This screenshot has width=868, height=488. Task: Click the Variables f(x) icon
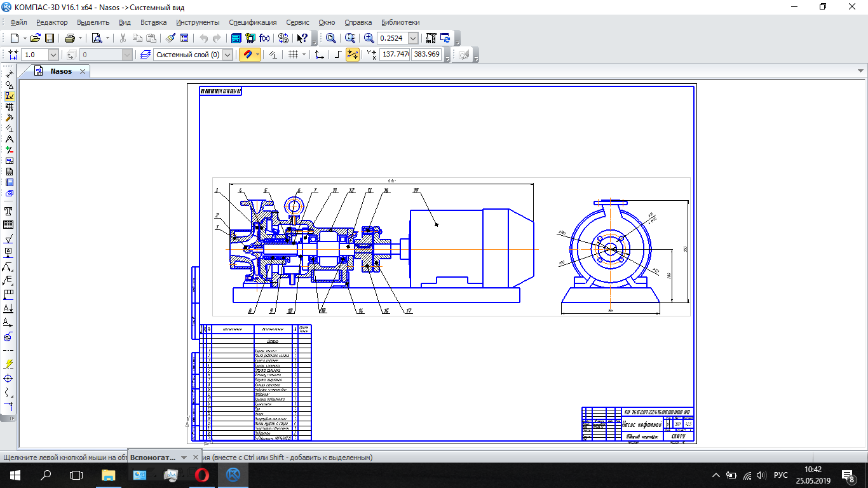click(x=264, y=38)
